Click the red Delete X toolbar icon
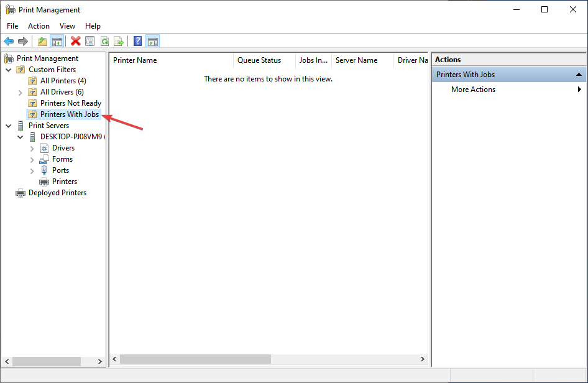 pyautogui.click(x=75, y=41)
